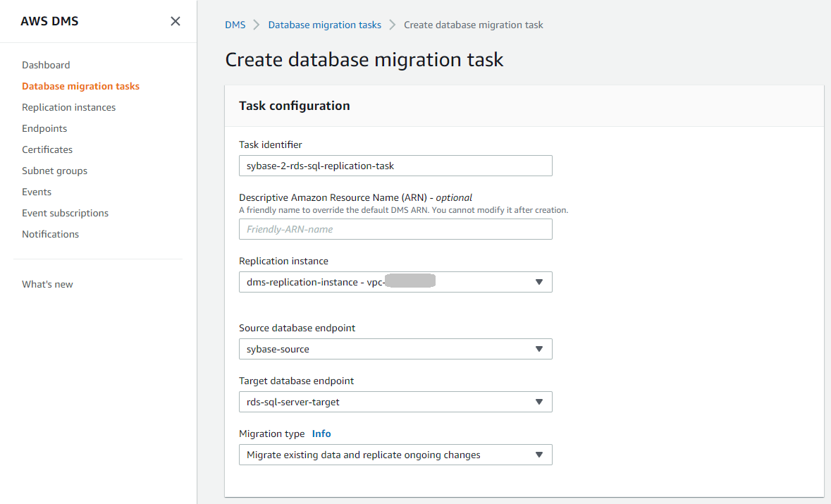
Task: Open Replication instances page
Action: tap(68, 107)
